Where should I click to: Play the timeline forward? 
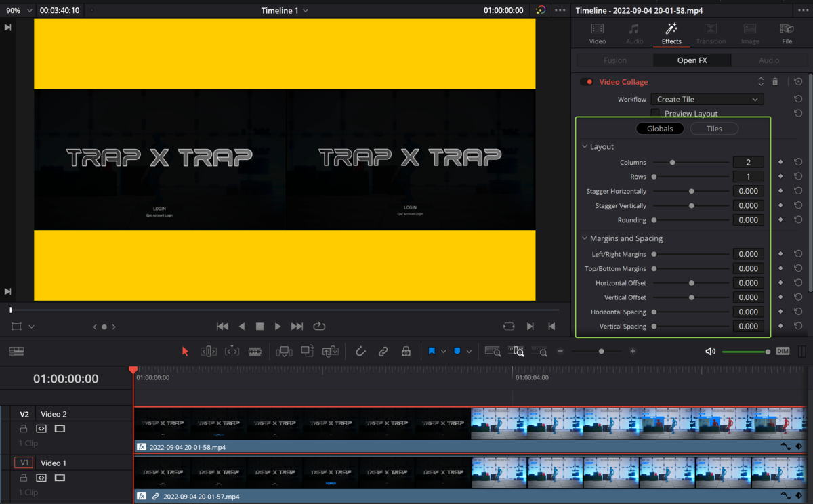click(x=278, y=326)
